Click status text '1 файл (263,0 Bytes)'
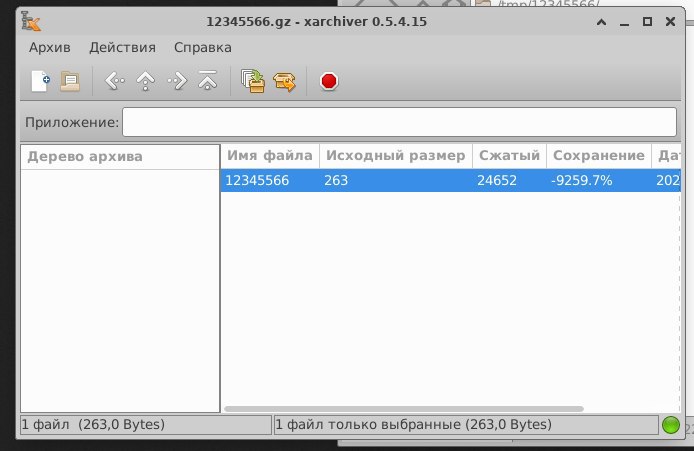Screen dimensions: 694x451 pyautogui.click(x=93, y=425)
